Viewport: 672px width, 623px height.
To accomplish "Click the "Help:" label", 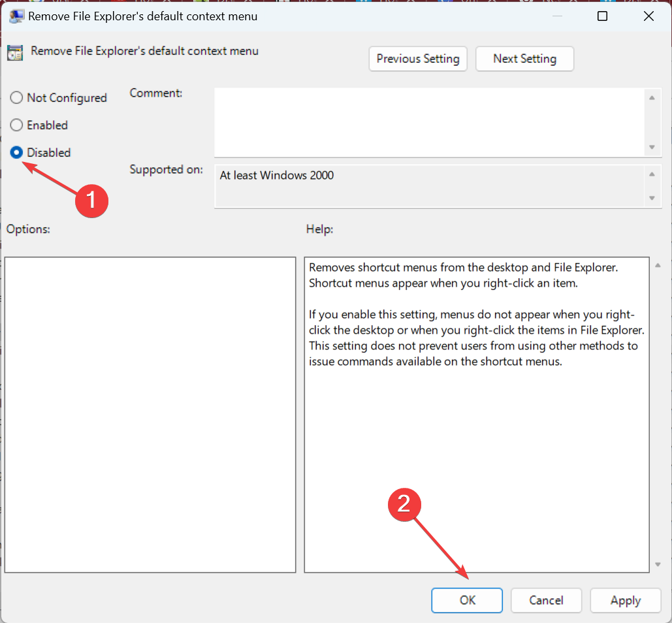I will tap(320, 229).
